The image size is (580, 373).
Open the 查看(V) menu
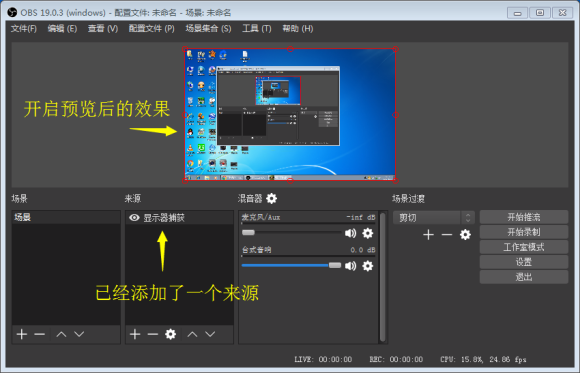[x=103, y=28]
